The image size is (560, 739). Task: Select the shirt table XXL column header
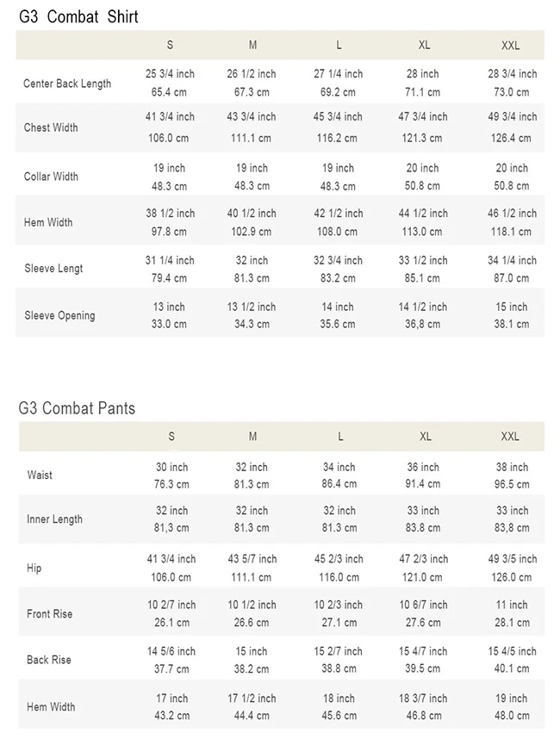(511, 46)
